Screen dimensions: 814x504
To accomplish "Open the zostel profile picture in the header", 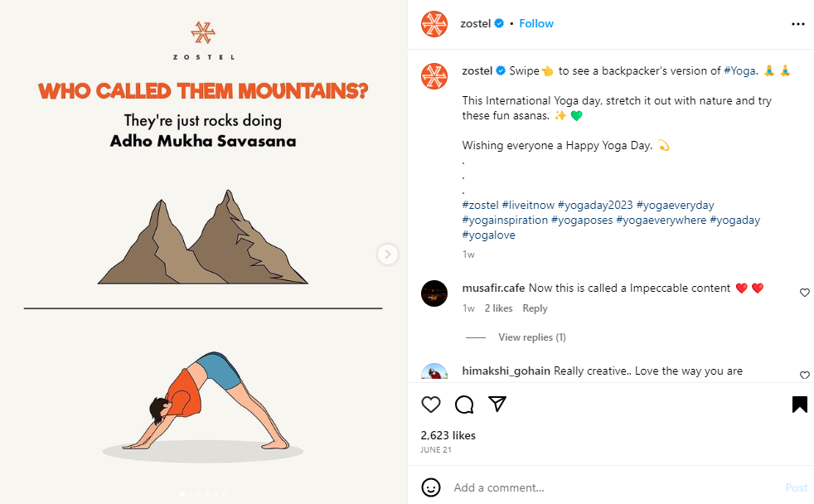I will point(434,24).
